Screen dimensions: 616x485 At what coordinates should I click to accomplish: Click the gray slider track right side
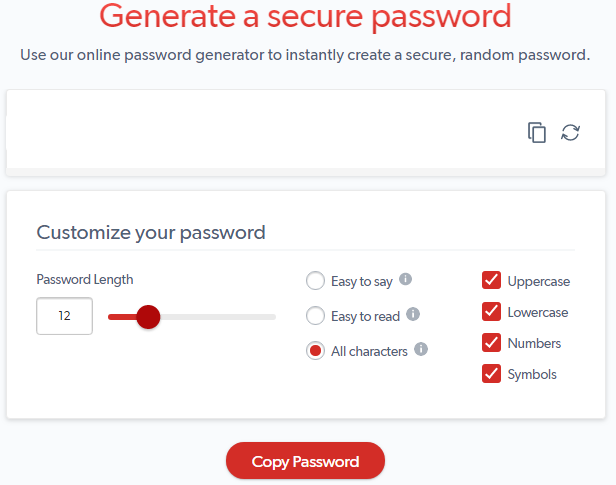[x=218, y=317]
